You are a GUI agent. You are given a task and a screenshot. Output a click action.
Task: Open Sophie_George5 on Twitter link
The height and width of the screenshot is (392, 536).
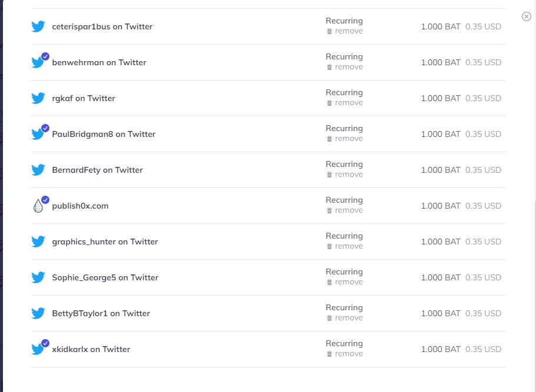click(105, 277)
